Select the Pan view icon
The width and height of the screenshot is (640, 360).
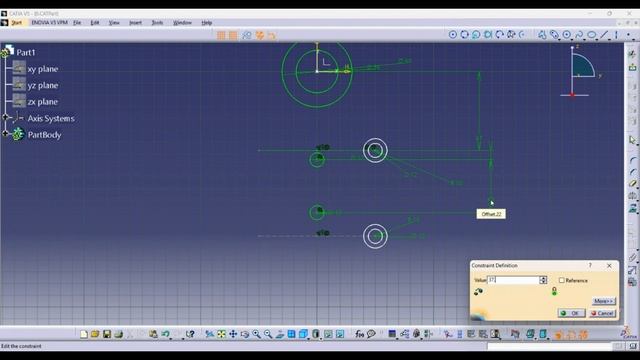pyautogui.click(x=233, y=334)
